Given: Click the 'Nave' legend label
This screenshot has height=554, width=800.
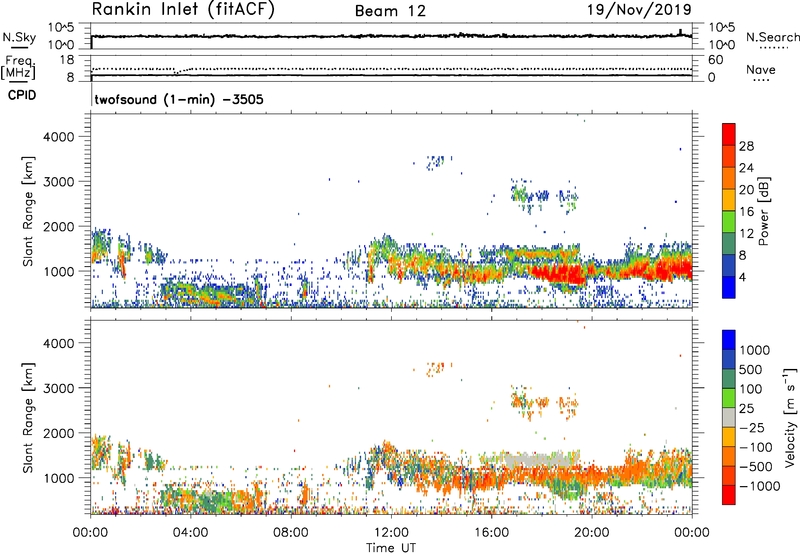Looking at the screenshot, I should [760, 70].
